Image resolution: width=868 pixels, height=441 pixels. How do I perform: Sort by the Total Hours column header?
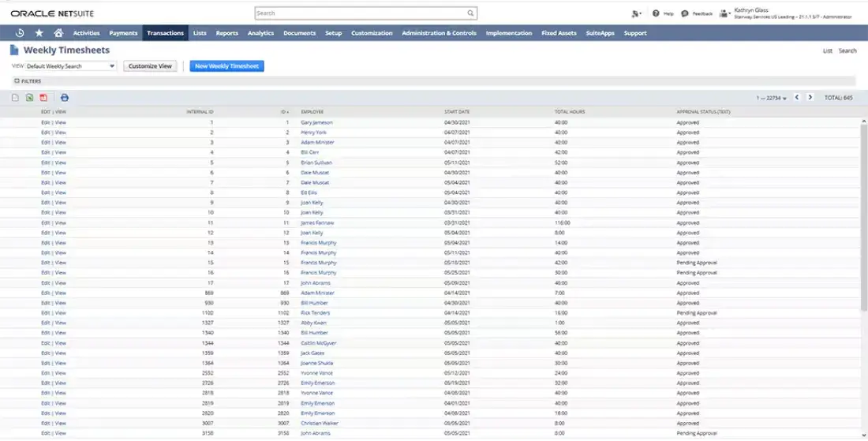pos(570,112)
